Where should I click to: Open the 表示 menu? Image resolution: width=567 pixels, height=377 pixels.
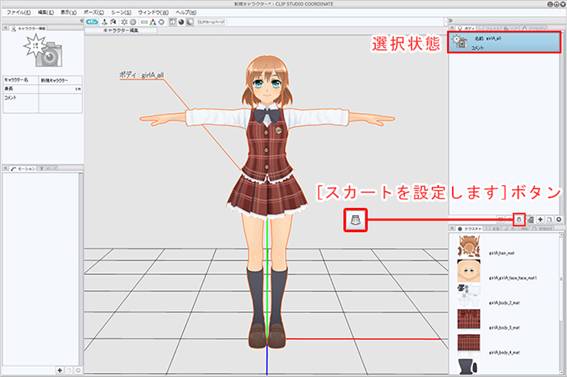(68, 12)
